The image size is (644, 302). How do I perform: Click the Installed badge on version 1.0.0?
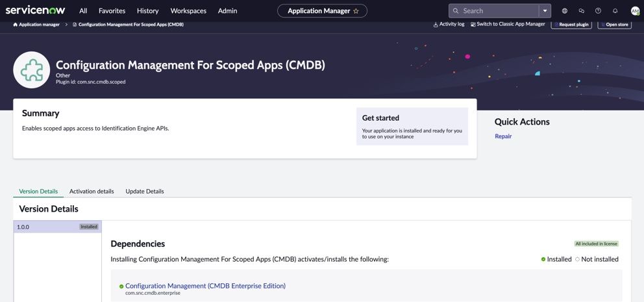(x=89, y=227)
